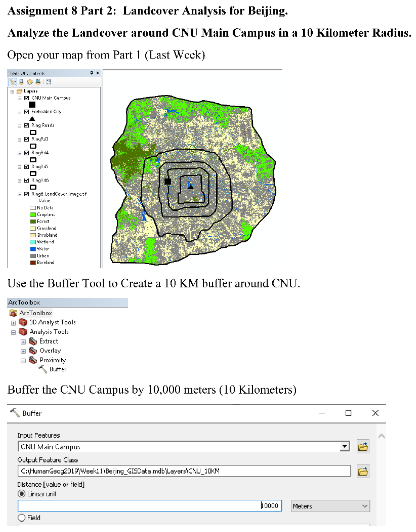
Task: Browse for Output Feature Class location
Action: [x=363, y=471]
